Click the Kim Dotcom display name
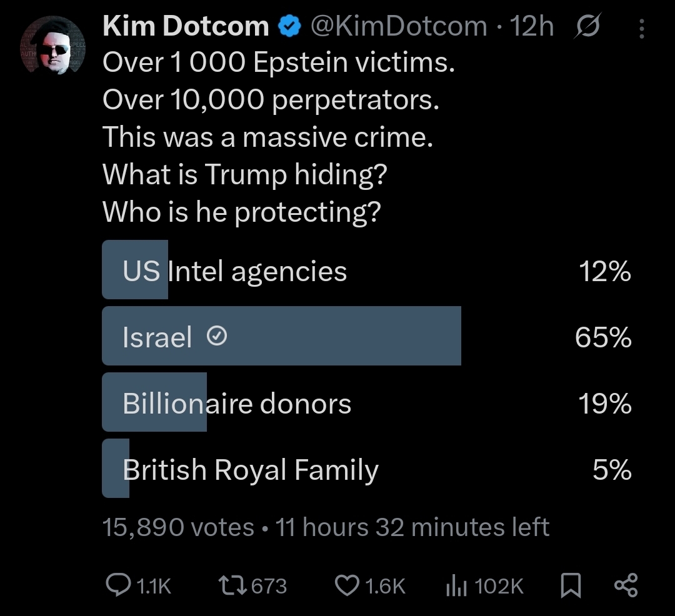The width and height of the screenshot is (675, 616). [186, 26]
